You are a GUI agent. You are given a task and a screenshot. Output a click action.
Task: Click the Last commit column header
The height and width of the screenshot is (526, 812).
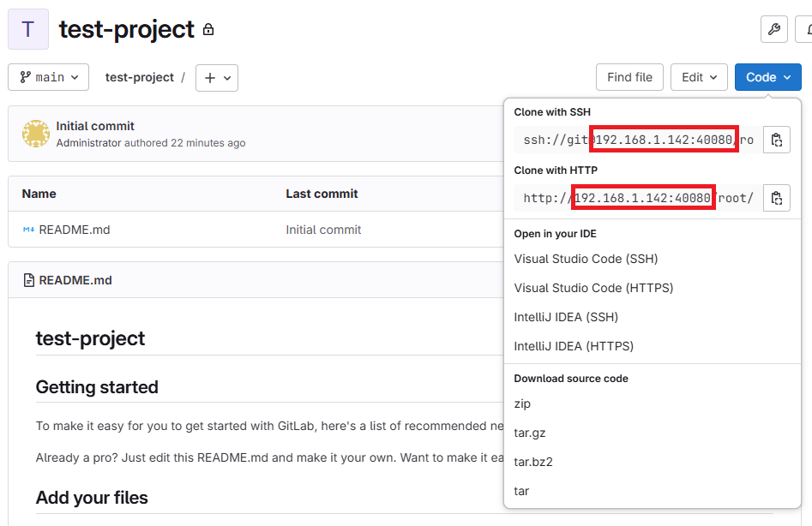322,194
